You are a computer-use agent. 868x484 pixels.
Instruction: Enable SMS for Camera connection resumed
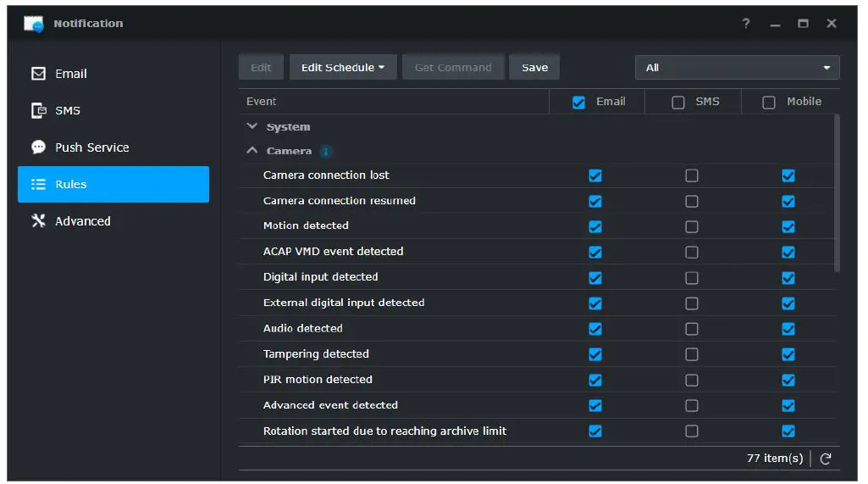coord(691,201)
